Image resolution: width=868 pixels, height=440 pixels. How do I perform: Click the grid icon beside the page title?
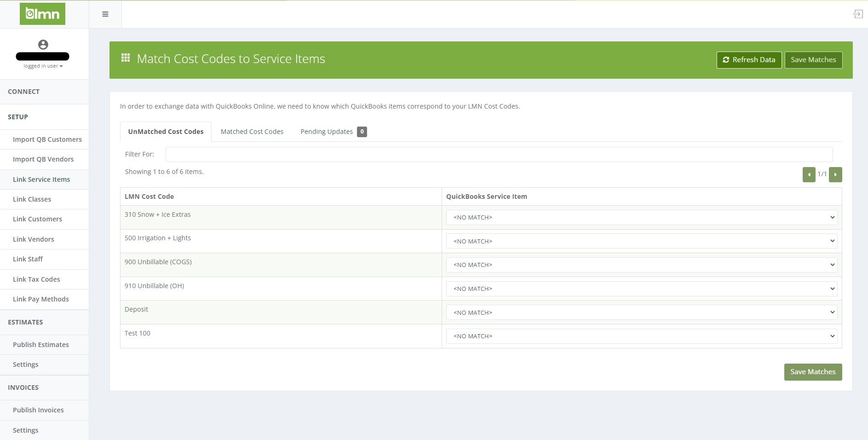(x=125, y=58)
